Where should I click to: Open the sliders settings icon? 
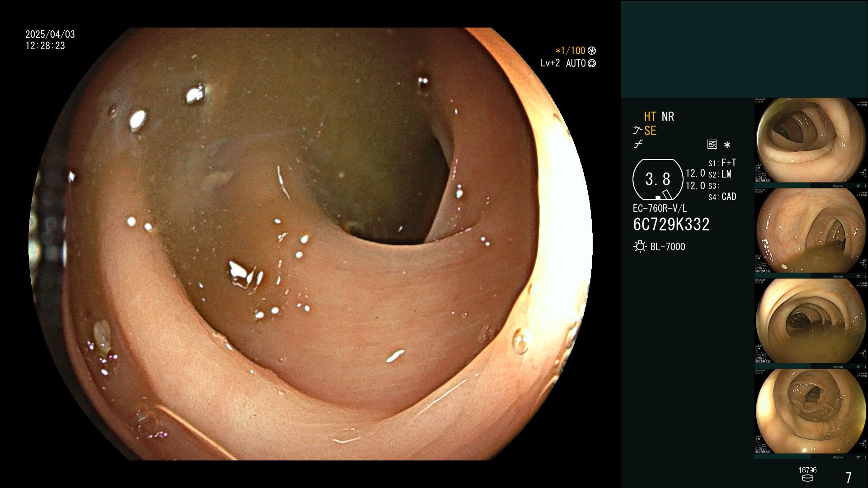[x=712, y=144]
